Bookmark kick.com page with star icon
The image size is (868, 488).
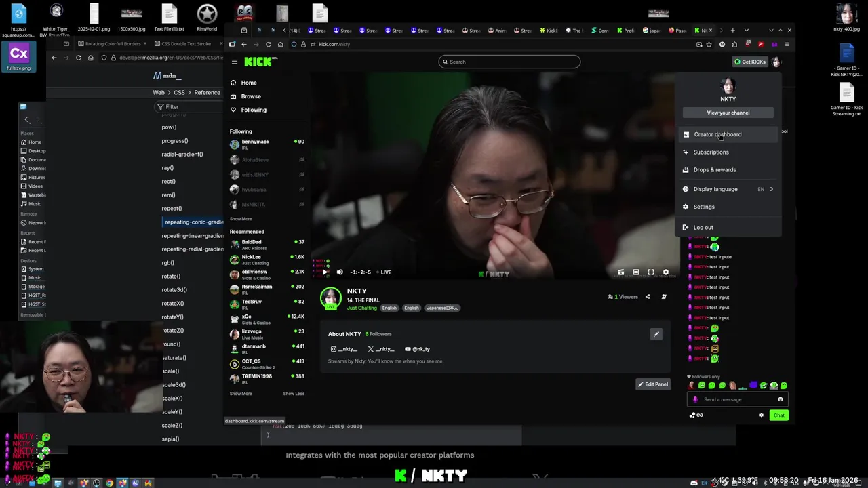[x=709, y=44]
